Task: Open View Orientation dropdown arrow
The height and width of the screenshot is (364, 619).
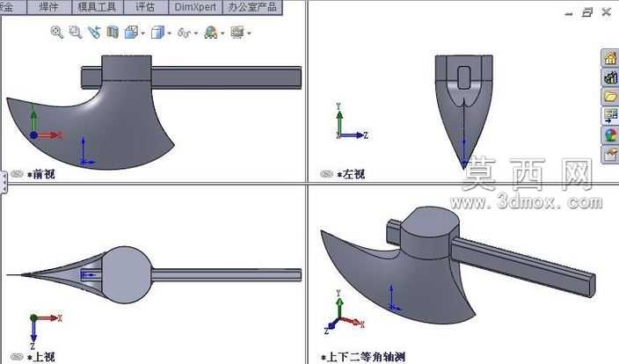Action: (143, 33)
